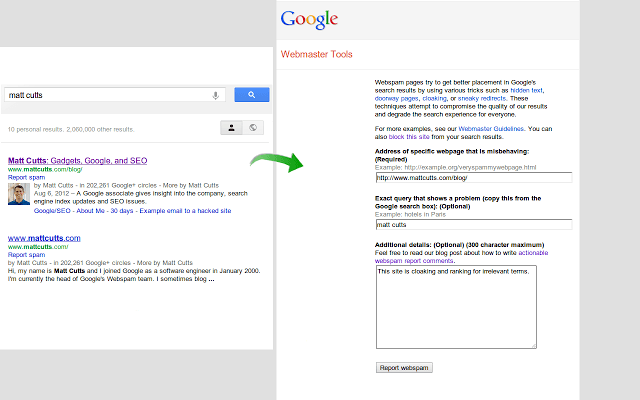Open the 30 days sitelink
The height and width of the screenshot is (400, 640).
coord(122,211)
